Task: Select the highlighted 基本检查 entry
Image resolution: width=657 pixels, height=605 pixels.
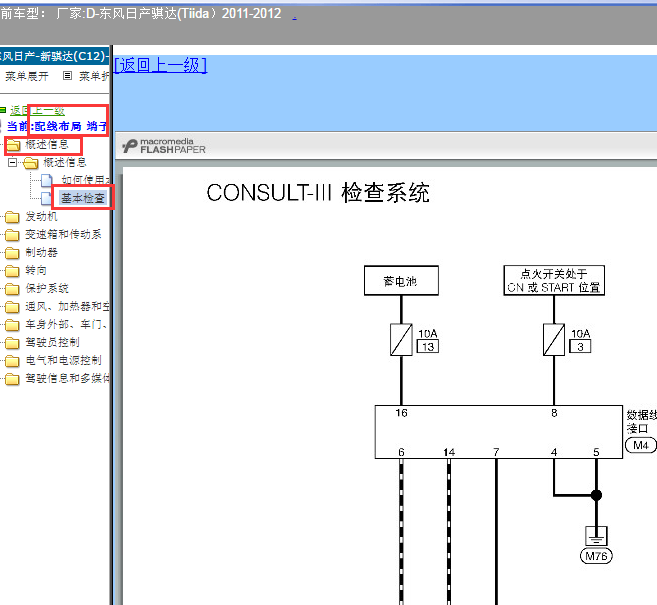Action: coord(83,198)
